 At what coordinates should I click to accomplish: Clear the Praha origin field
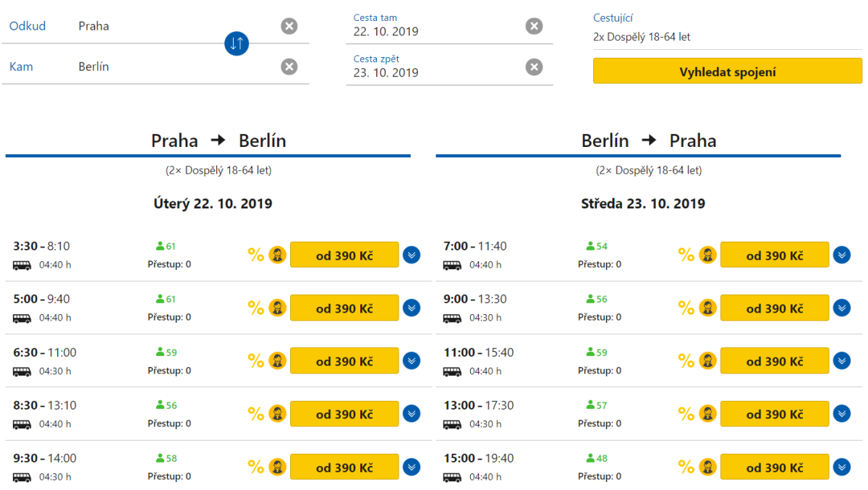coord(289,26)
